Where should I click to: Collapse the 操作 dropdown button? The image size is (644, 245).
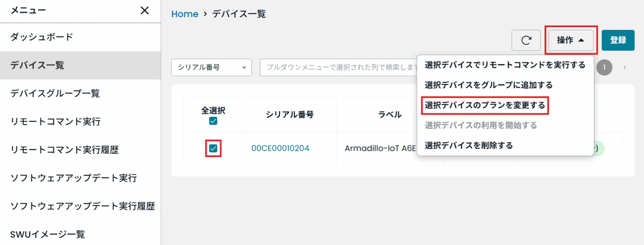[571, 40]
